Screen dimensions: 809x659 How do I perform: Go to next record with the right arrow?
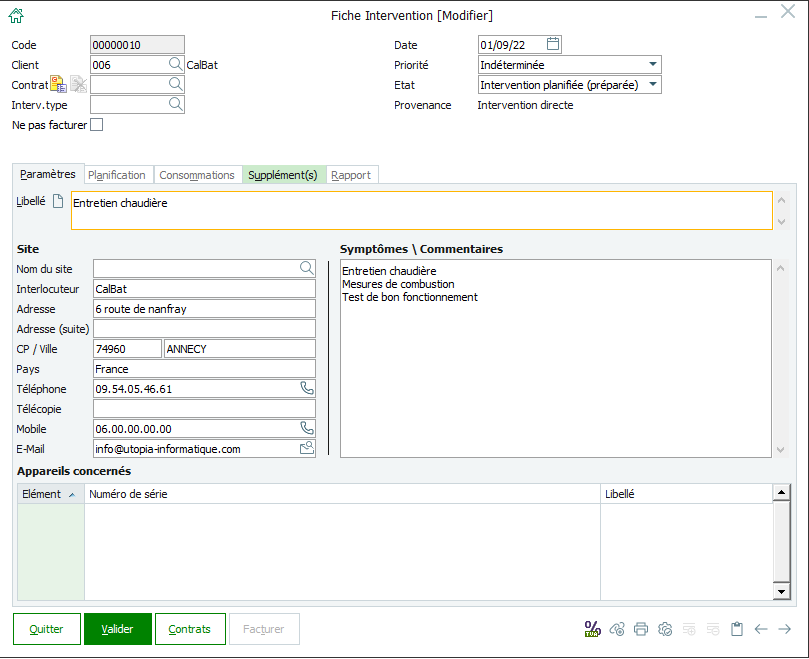(785, 629)
